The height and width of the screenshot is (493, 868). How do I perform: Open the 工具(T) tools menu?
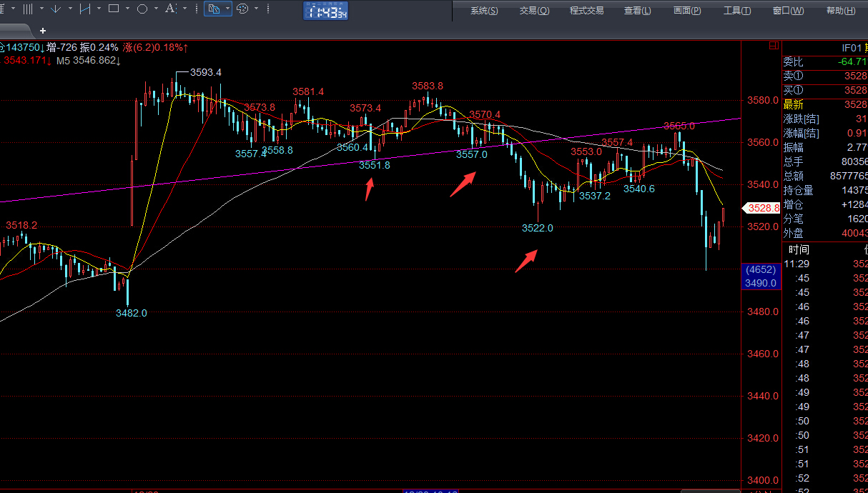tap(736, 11)
